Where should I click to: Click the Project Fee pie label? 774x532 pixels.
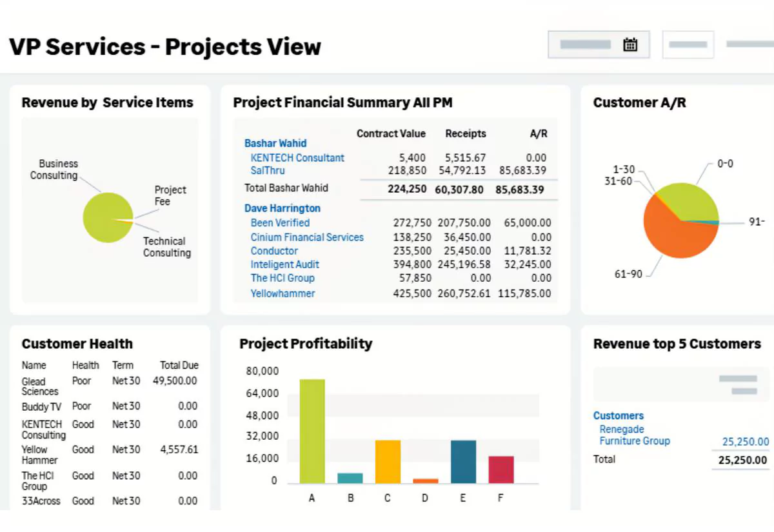coord(170,195)
